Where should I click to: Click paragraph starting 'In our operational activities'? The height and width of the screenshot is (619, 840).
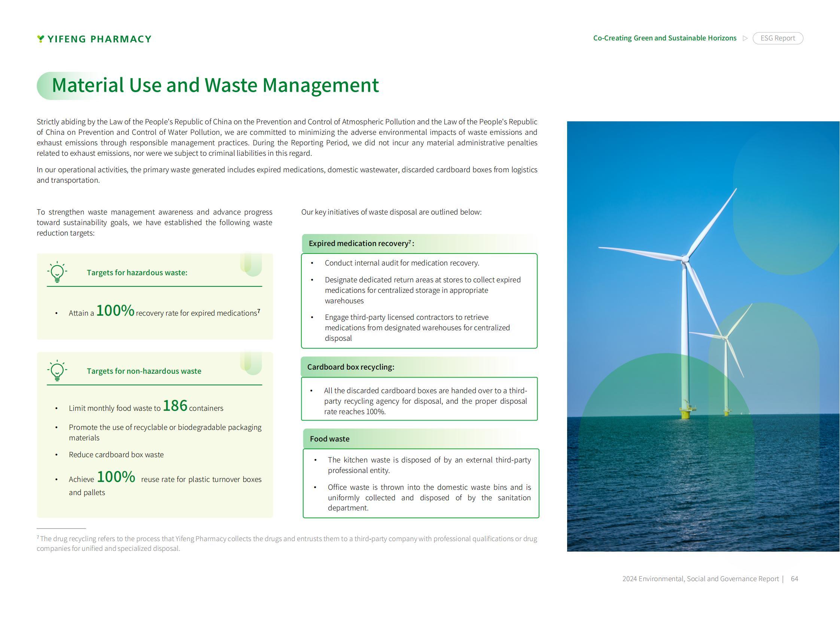(287, 175)
